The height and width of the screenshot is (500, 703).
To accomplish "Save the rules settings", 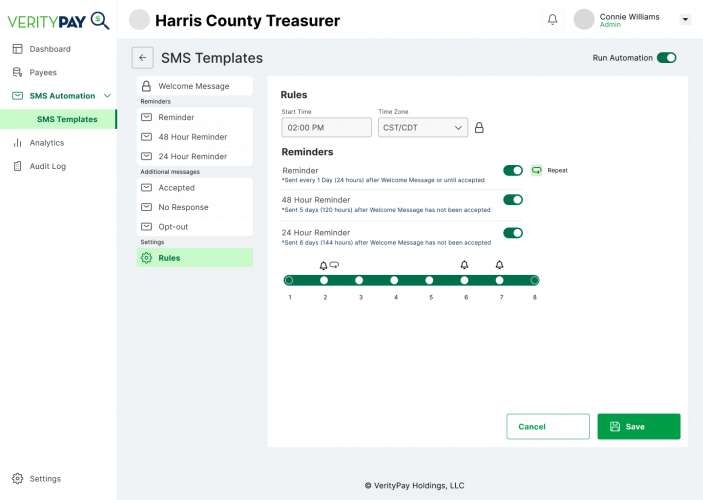I will [639, 426].
